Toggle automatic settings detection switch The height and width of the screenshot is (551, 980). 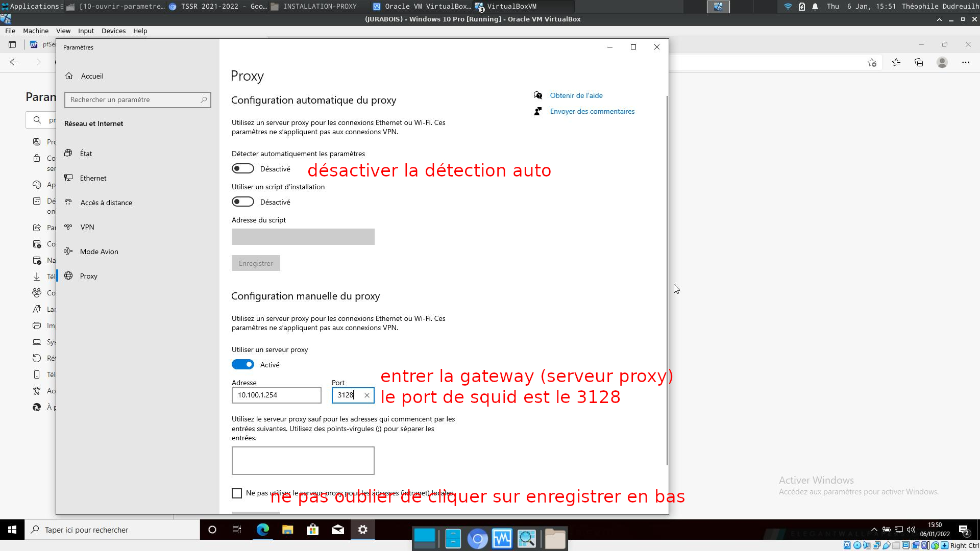(x=243, y=169)
